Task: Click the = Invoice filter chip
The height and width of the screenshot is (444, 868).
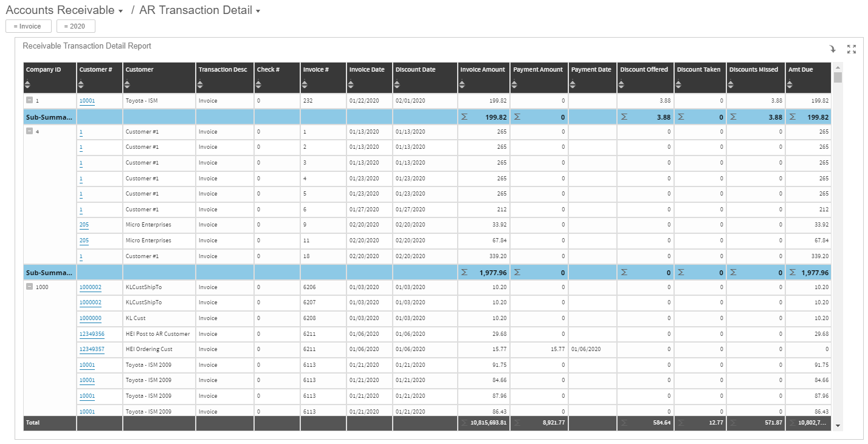Action: (x=28, y=26)
